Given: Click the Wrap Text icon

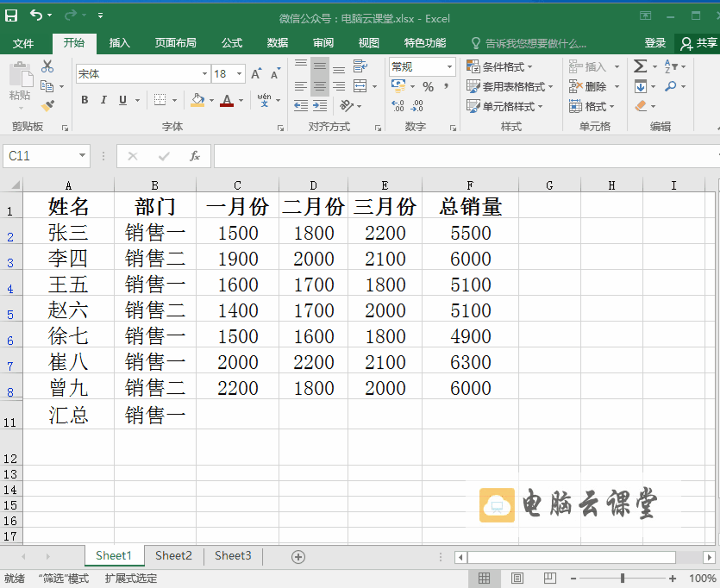Looking at the screenshot, I should pos(360,66).
